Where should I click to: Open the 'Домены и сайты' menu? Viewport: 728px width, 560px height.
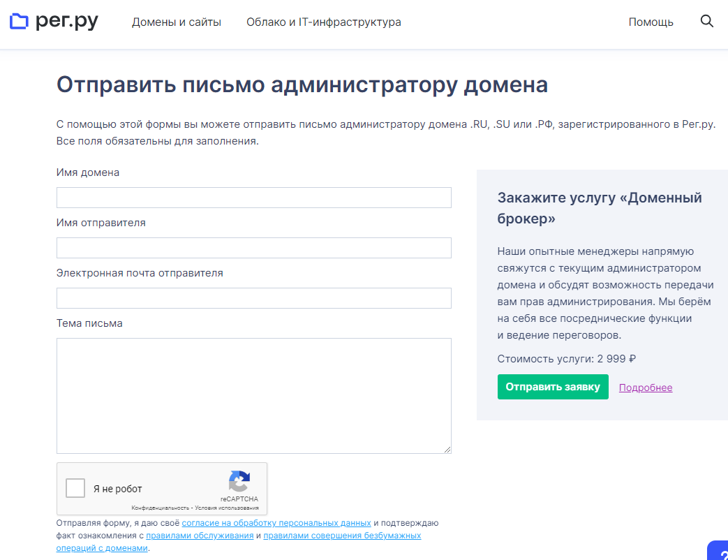[x=177, y=22]
